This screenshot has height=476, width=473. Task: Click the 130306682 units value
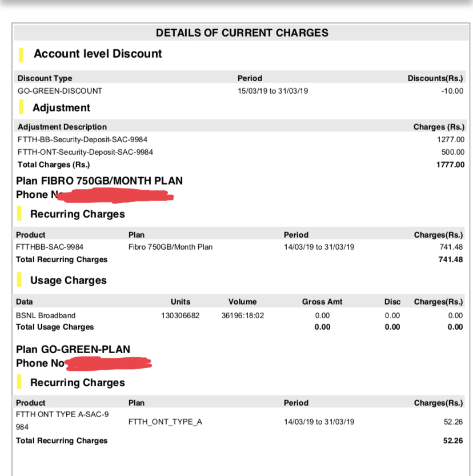click(x=180, y=315)
